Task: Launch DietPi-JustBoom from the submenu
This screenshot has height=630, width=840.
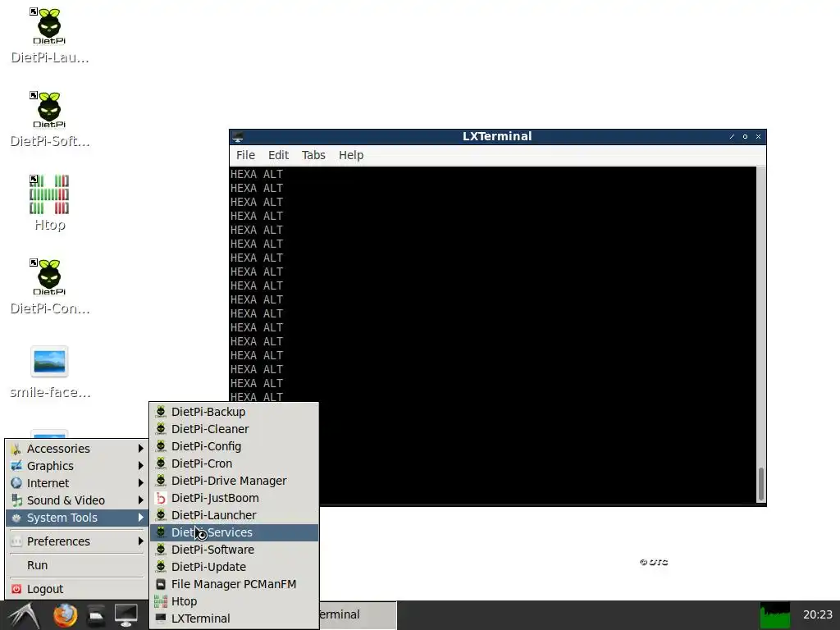Action: pyautogui.click(x=234, y=498)
